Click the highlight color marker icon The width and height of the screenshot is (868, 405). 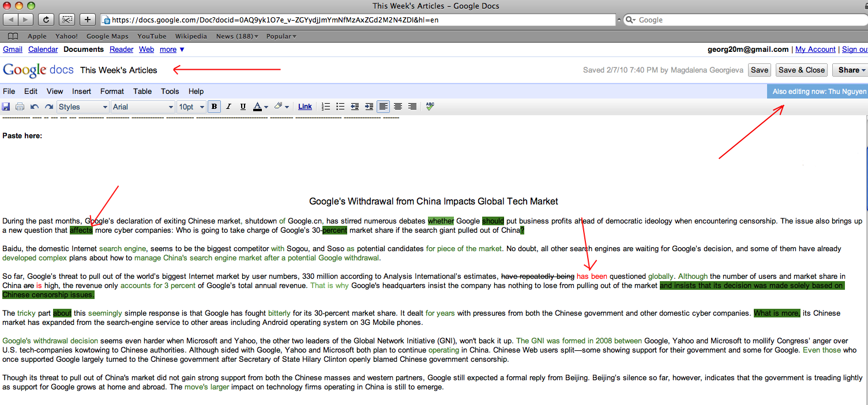(x=279, y=107)
